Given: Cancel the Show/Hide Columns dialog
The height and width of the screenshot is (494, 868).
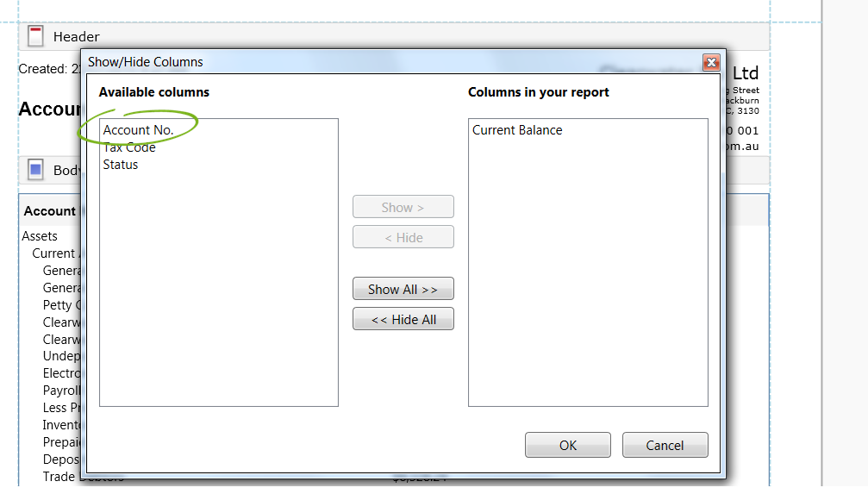Looking at the screenshot, I should tap(665, 445).
